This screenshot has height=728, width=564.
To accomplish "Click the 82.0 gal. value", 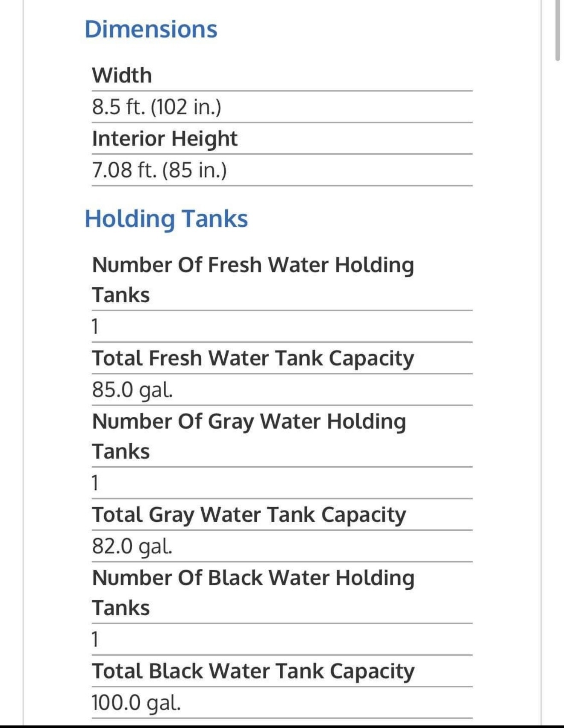I will click(x=132, y=546).
